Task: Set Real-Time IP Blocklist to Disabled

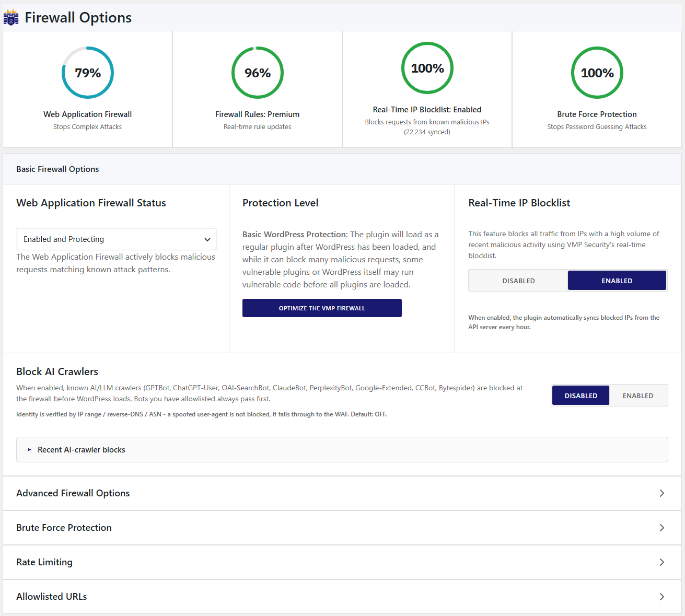Action: 518,281
